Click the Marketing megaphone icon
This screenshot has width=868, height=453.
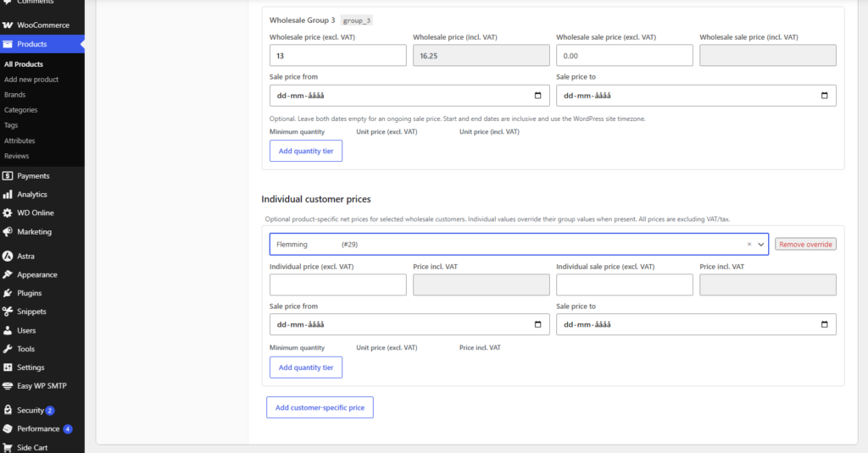(x=8, y=232)
